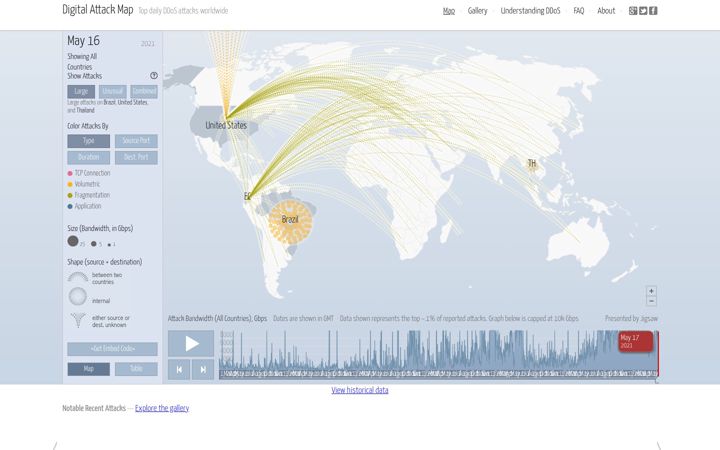Image resolution: width=720 pixels, height=450 pixels.
Task: Switch to Map view
Action: [89, 369]
